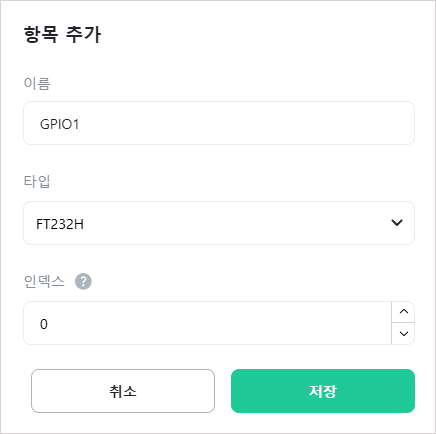Click the 타입 label
This screenshot has height=434, width=436.
(37, 182)
